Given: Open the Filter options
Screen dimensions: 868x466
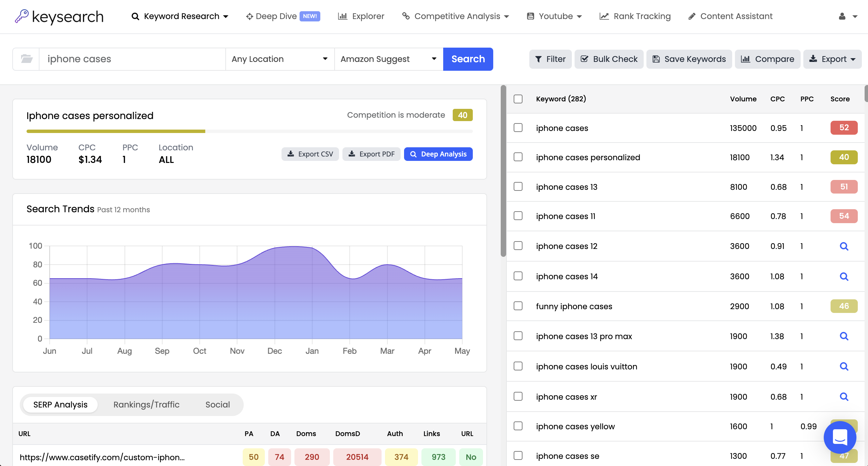Looking at the screenshot, I should [x=550, y=59].
